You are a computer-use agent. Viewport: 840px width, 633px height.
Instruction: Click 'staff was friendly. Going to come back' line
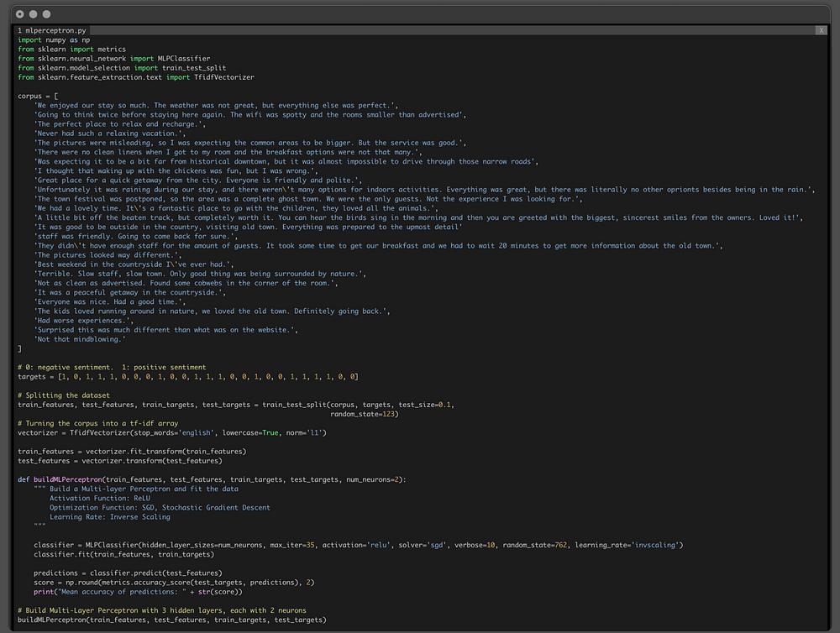[x=136, y=237]
